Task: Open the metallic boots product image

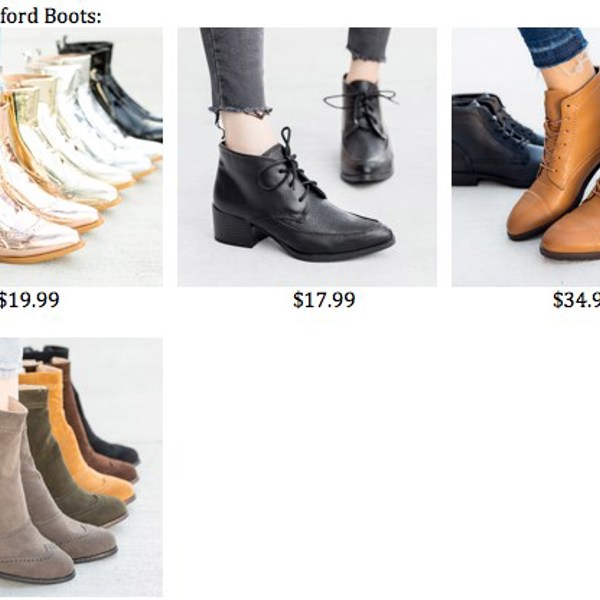Action: coord(81,157)
